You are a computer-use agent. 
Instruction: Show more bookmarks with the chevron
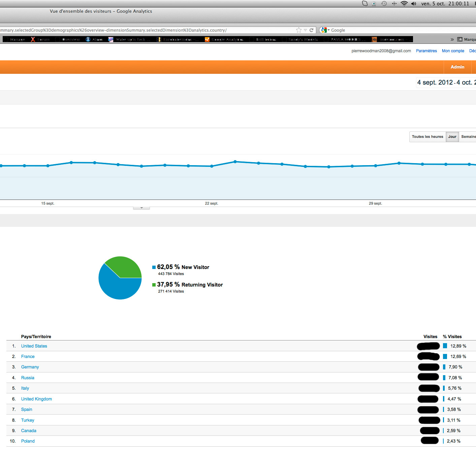coord(452,39)
